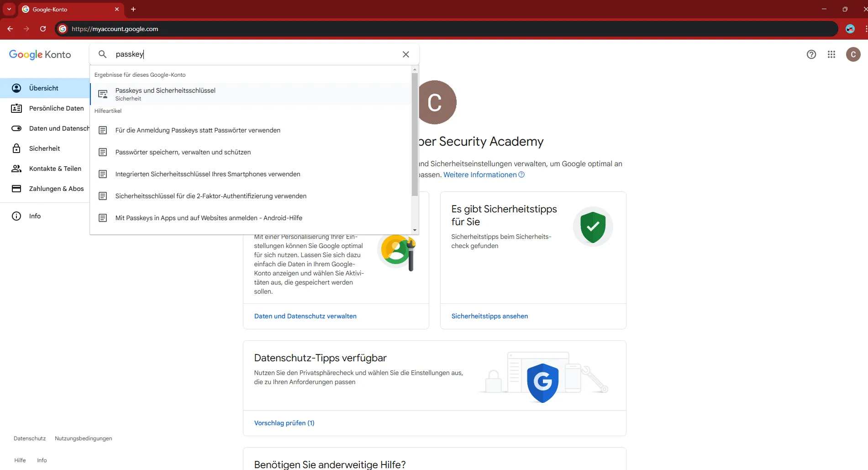
Task: Click Daten und Datenschutz verwalten link
Action: pos(305,316)
